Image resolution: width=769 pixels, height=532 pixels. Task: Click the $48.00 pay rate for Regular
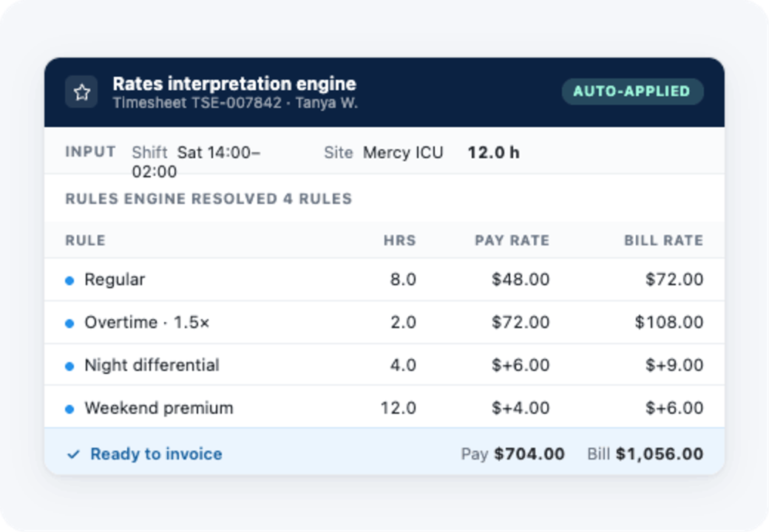coord(521,279)
